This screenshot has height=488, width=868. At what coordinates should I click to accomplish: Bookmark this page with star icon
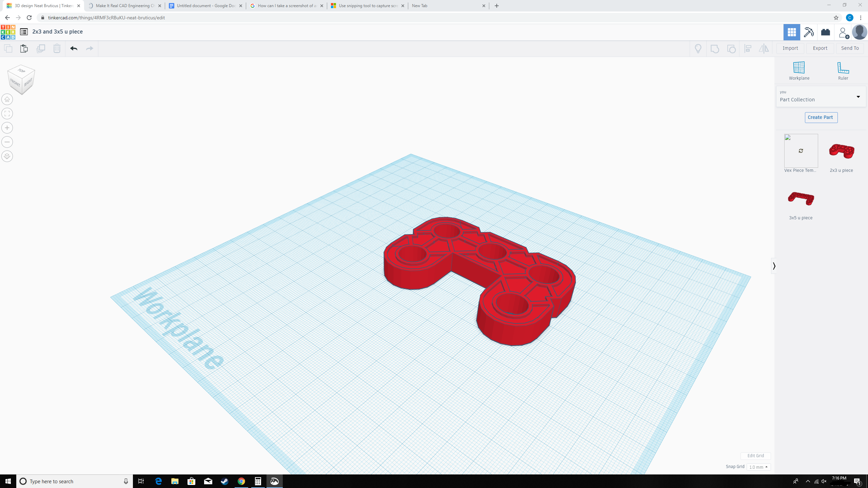(x=836, y=18)
